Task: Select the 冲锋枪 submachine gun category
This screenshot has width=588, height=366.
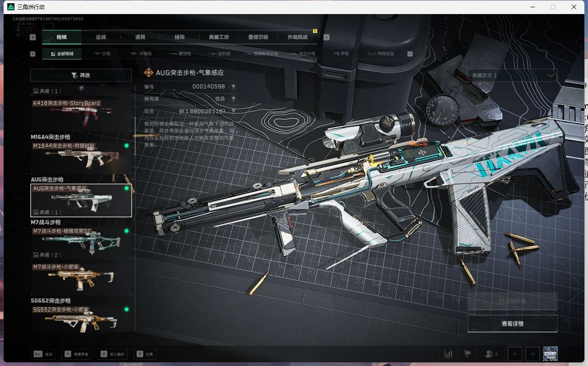Action: pyautogui.click(x=141, y=54)
